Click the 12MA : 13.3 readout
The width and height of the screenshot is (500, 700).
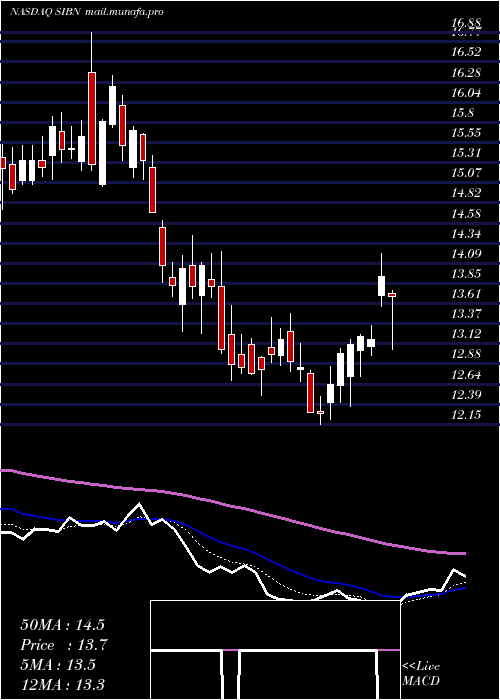tap(62, 685)
